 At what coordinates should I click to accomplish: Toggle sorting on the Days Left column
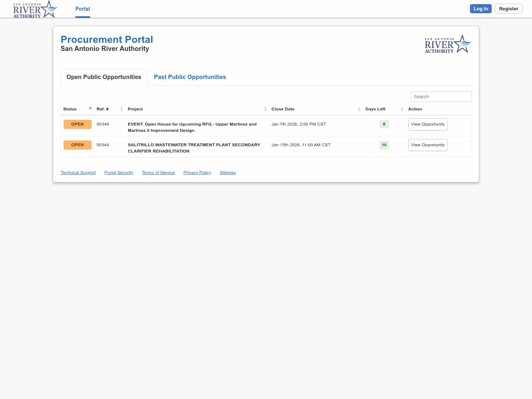point(402,109)
